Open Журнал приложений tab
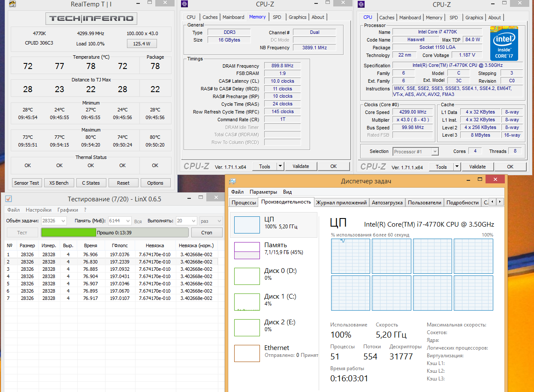The image size is (534, 392). tap(341, 202)
